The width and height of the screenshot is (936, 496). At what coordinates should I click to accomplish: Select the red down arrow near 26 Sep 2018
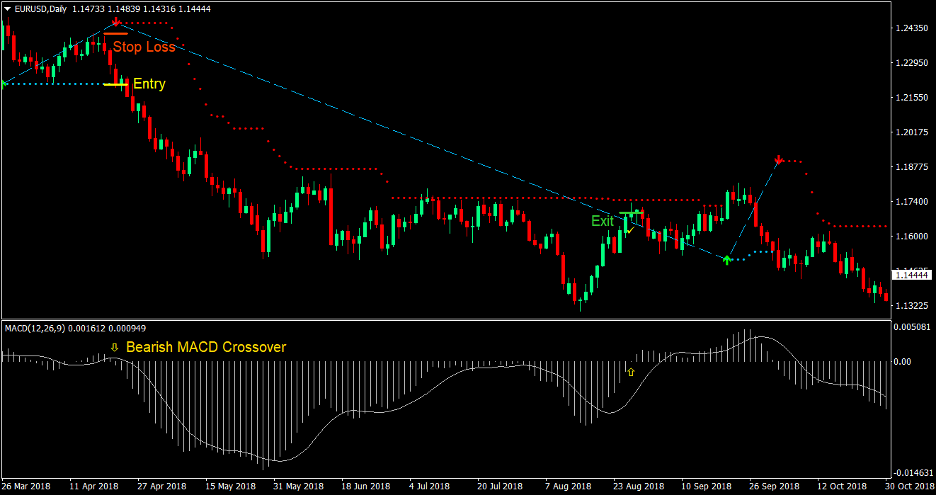point(779,159)
